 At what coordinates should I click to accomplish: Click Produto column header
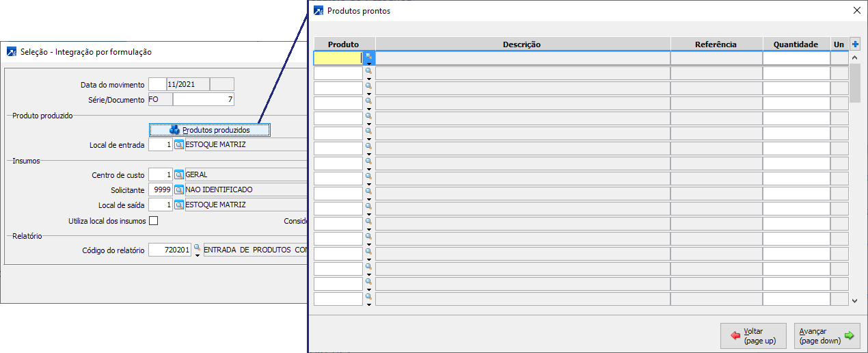tap(344, 44)
